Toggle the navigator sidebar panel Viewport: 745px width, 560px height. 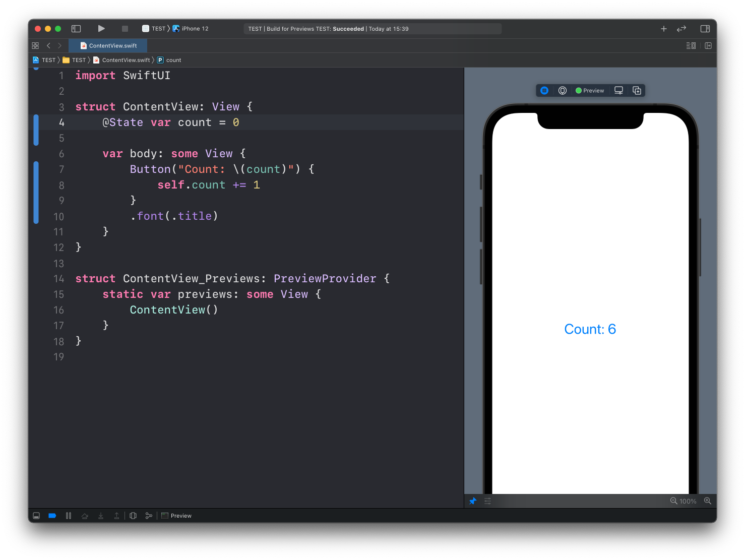76,29
